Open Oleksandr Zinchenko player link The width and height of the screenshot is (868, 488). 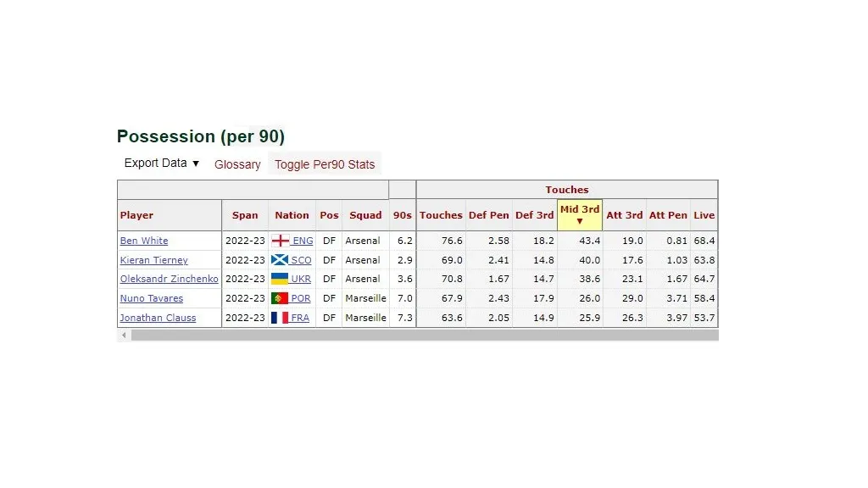point(169,279)
